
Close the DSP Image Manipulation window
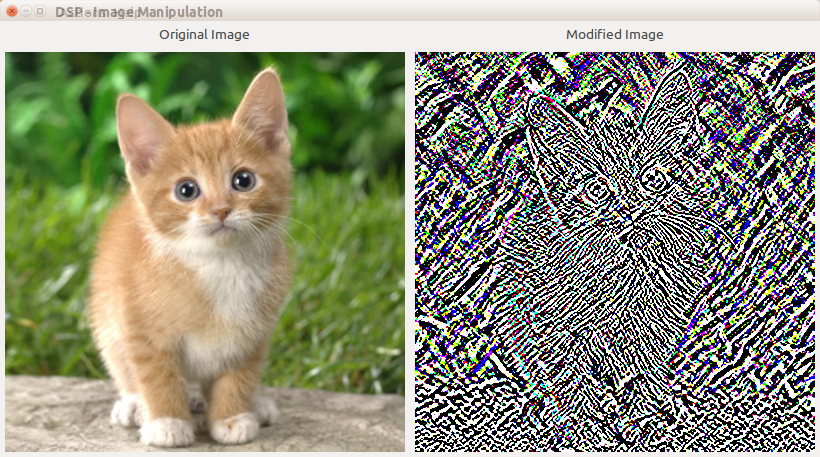point(12,11)
